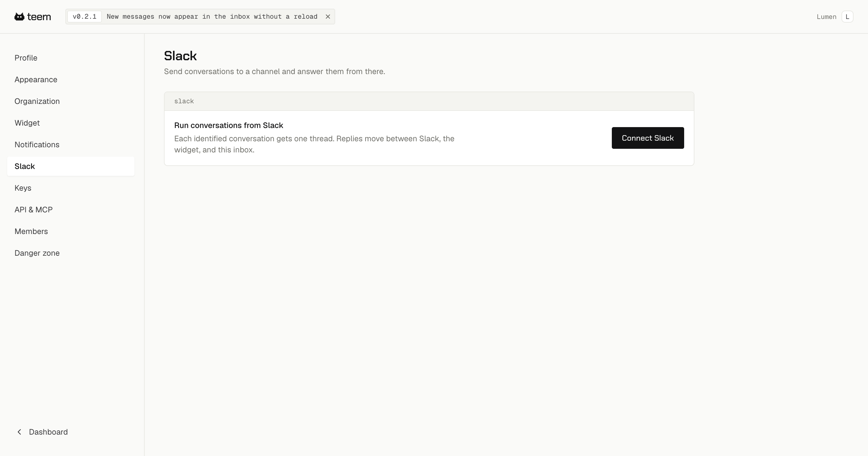Click the 'Send conversations to a channel' subtitle

274,71
